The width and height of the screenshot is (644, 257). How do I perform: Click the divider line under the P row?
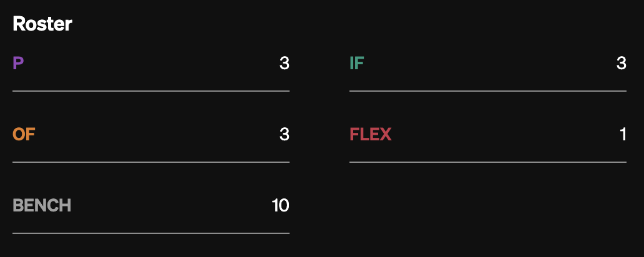pos(151,91)
